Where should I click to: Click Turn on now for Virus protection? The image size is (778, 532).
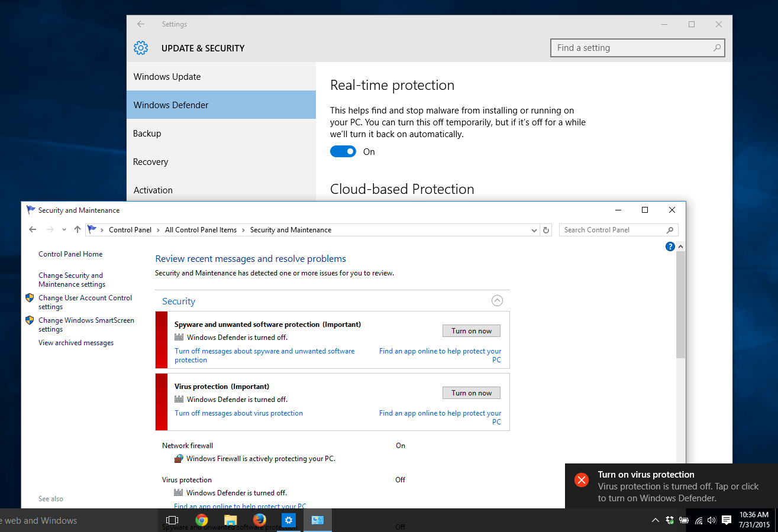pyautogui.click(x=471, y=392)
